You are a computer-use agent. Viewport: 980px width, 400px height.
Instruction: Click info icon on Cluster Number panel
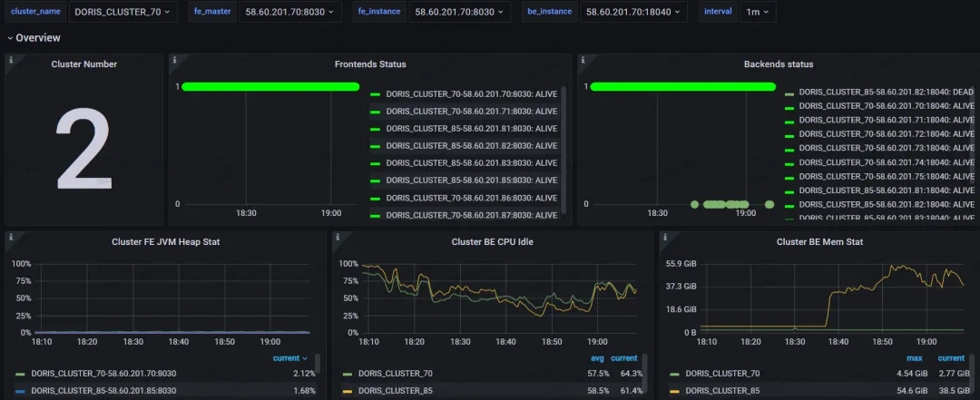point(11,60)
